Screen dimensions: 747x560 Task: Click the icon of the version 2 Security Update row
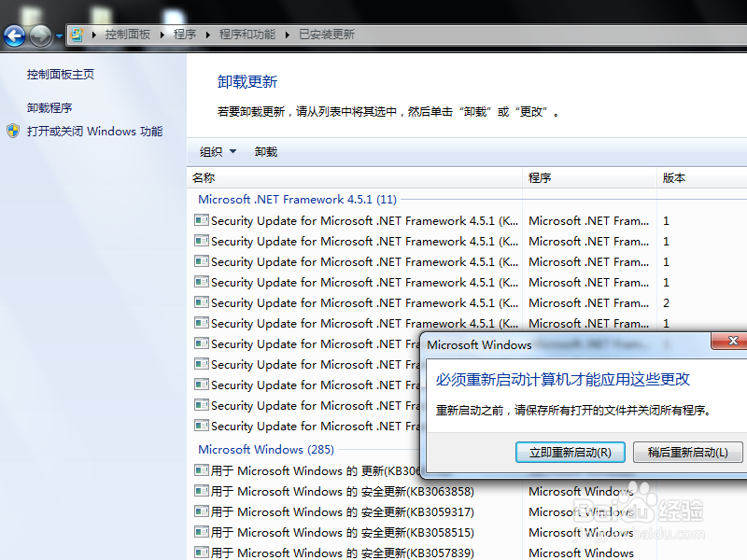click(x=202, y=301)
